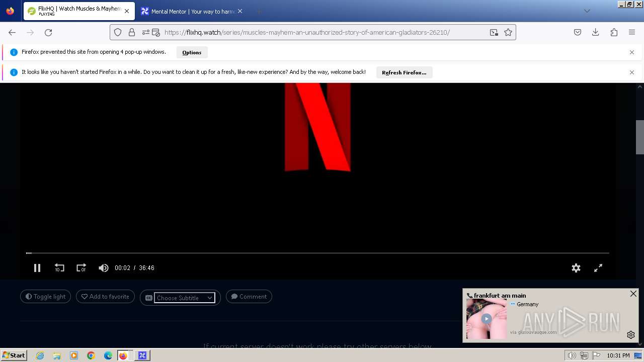
Task: Open the Mental Mentor taskbar app icon
Action: pyautogui.click(x=142, y=355)
